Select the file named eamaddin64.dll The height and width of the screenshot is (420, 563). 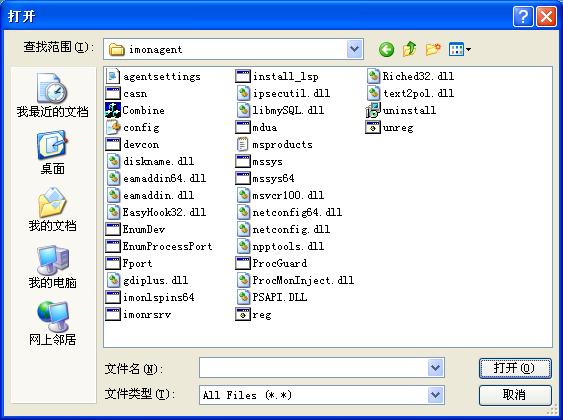157,178
